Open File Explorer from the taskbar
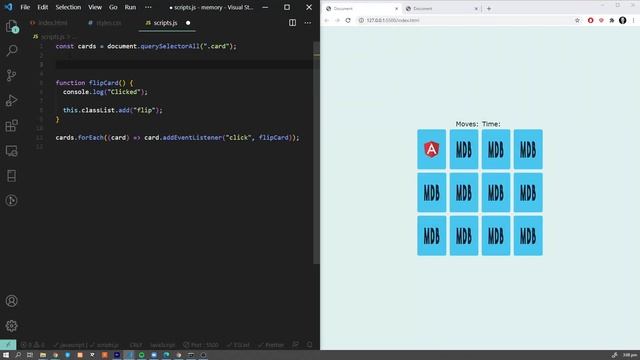The image size is (640, 360). pos(42,355)
